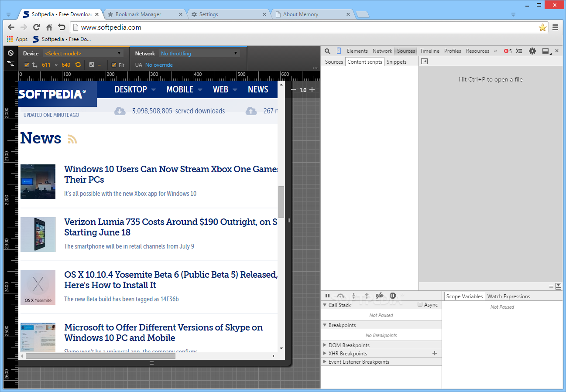Open the Xbox One streaming news headline
Image resolution: width=566 pixels, height=392 pixels.
click(x=171, y=174)
